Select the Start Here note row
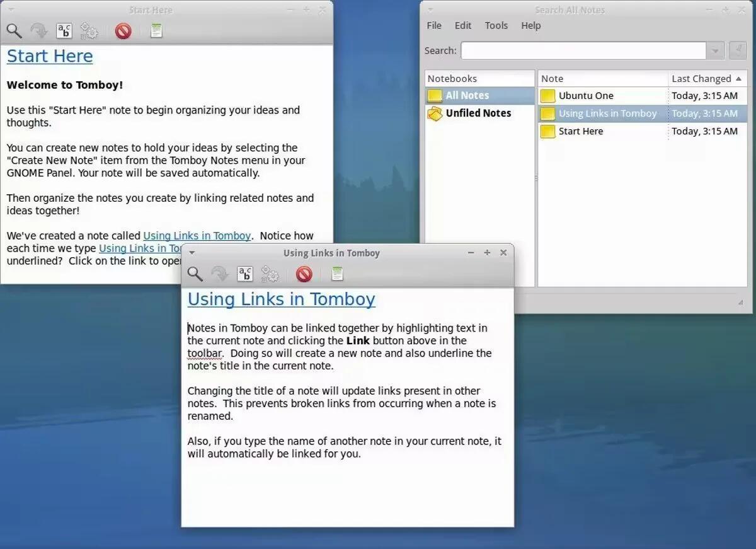756x549 pixels. pyautogui.click(x=643, y=131)
